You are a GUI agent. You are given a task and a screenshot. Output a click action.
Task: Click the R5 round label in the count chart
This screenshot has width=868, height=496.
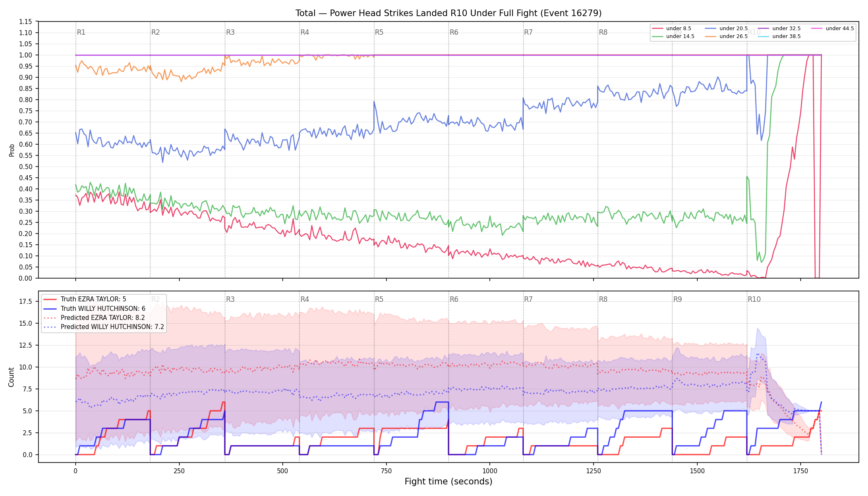tap(379, 299)
